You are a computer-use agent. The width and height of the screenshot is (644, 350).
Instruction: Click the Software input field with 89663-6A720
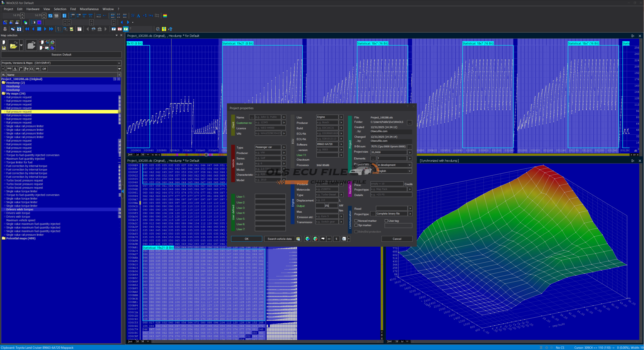[327, 144]
